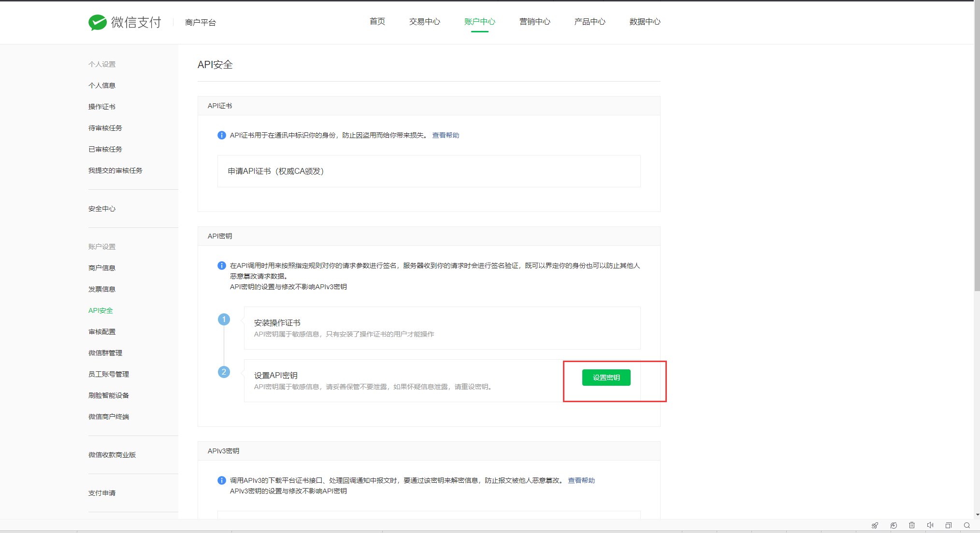Open 安全中心 from the sidebar
This screenshot has height=533, width=980.
102,209
